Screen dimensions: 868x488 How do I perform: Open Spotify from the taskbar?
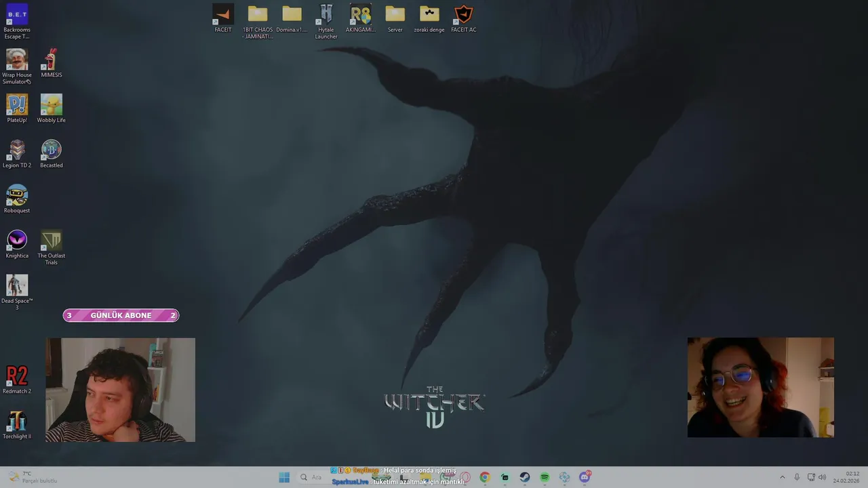coord(545,477)
